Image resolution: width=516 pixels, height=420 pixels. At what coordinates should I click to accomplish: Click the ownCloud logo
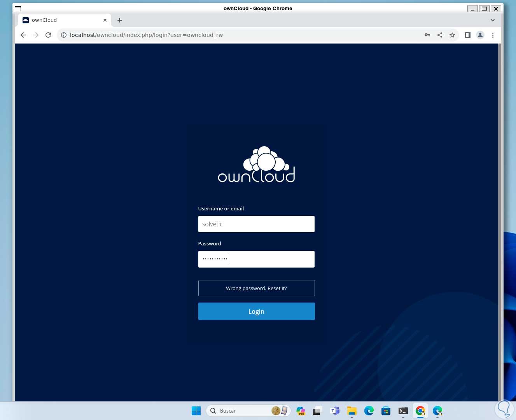tap(256, 164)
